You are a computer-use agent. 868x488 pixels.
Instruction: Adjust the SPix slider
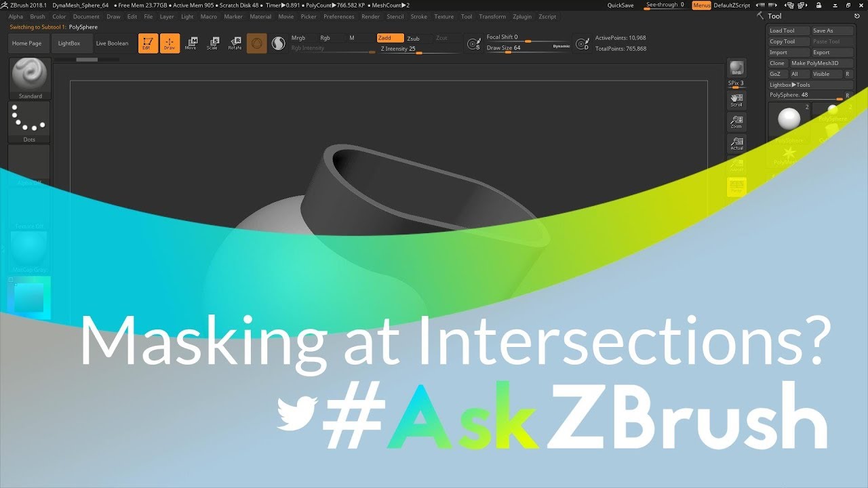(x=736, y=84)
